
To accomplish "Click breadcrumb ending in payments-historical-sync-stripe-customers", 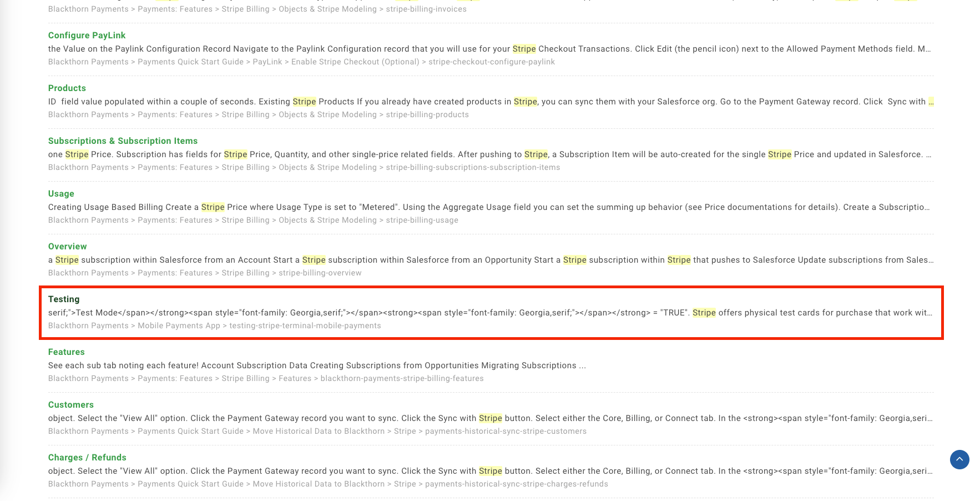I will [x=317, y=431].
